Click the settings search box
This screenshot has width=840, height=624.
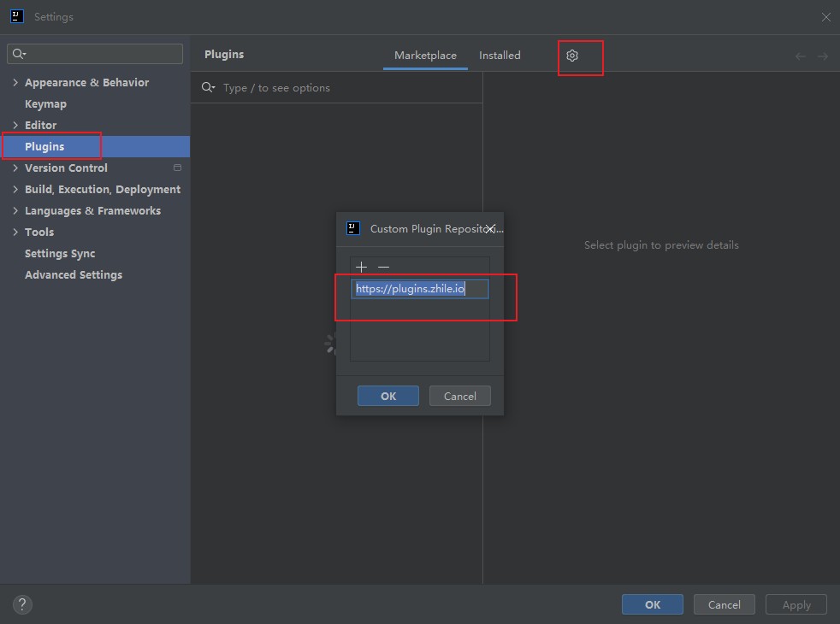pyautogui.click(x=103, y=54)
